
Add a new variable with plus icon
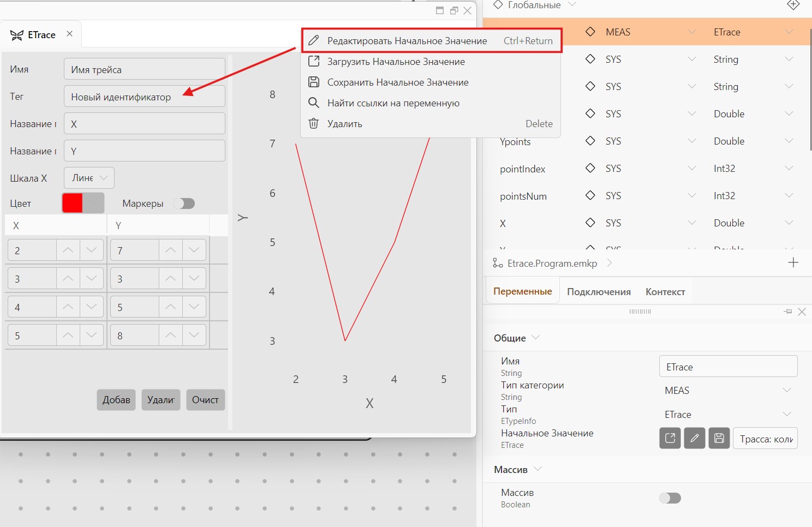coord(793,262)
